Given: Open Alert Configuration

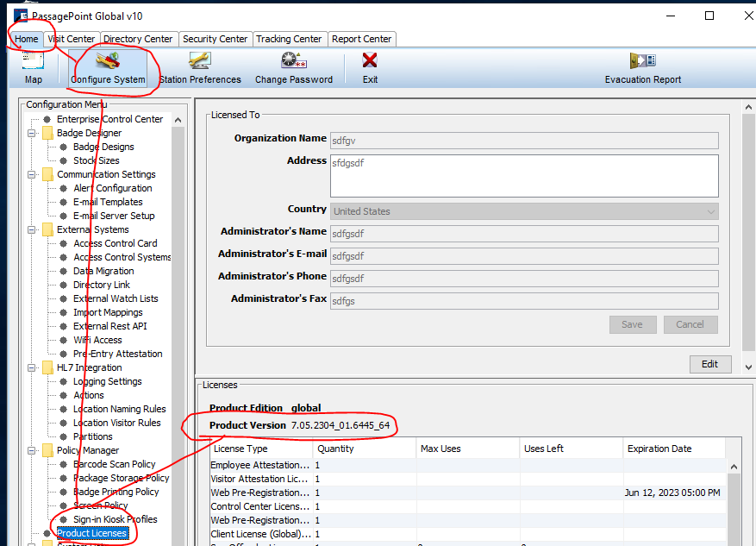Looking at the screenshot, I should coord(112,189).
